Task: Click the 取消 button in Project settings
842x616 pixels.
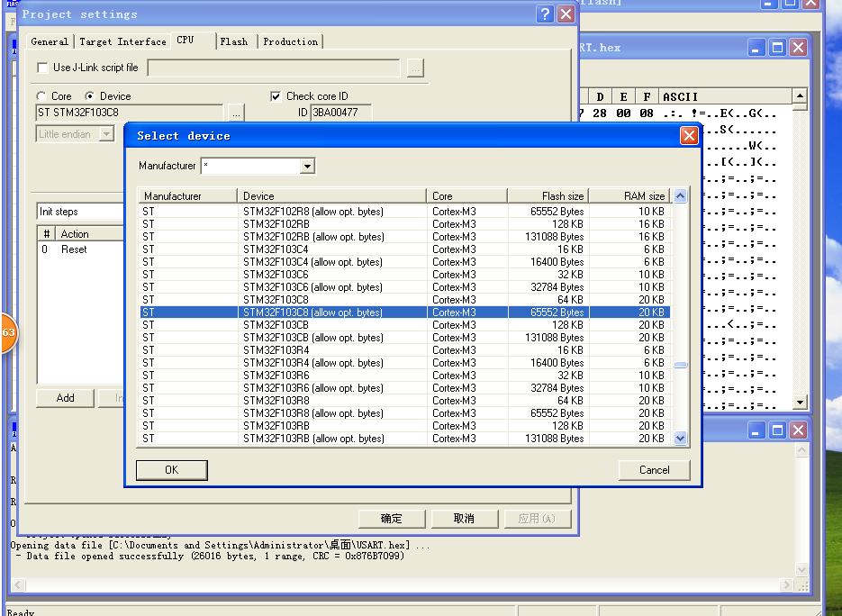Action: [464, 518]
